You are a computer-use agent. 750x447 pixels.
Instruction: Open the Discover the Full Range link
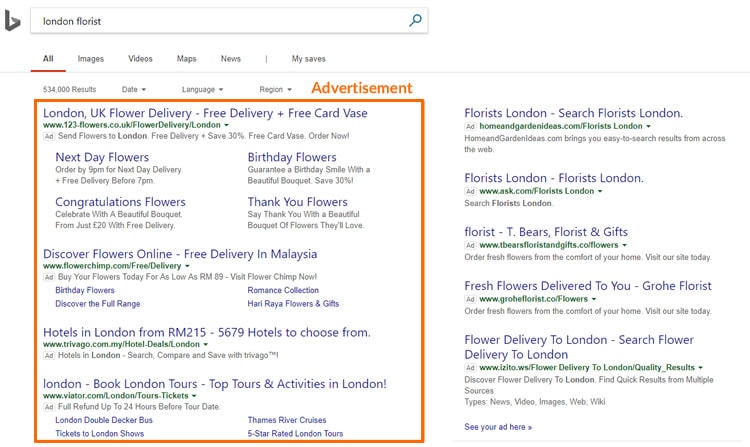tap(98, 304)
